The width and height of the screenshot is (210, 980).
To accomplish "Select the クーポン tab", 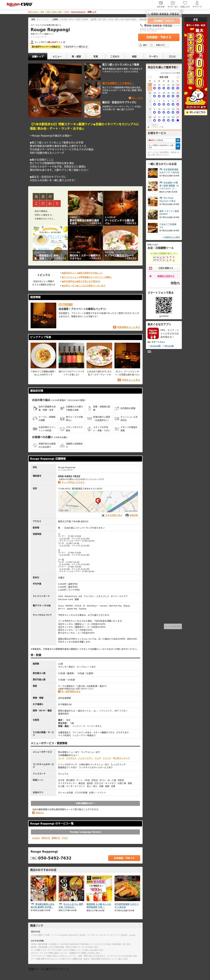I will pyautogui.click(x=153, y=56).
